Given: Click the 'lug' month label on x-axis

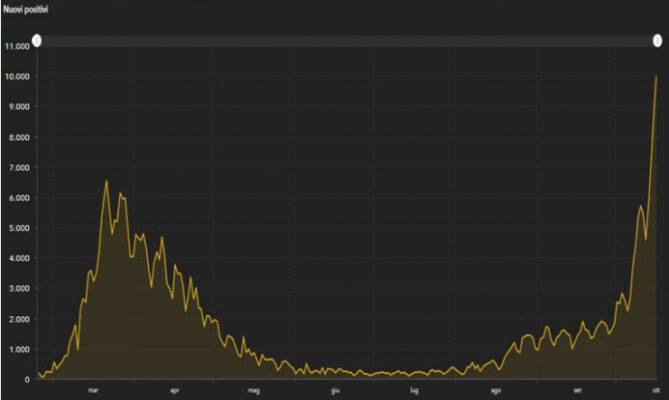Looking at the screenshot, I should pyautogui.click(x=414, y=391).
